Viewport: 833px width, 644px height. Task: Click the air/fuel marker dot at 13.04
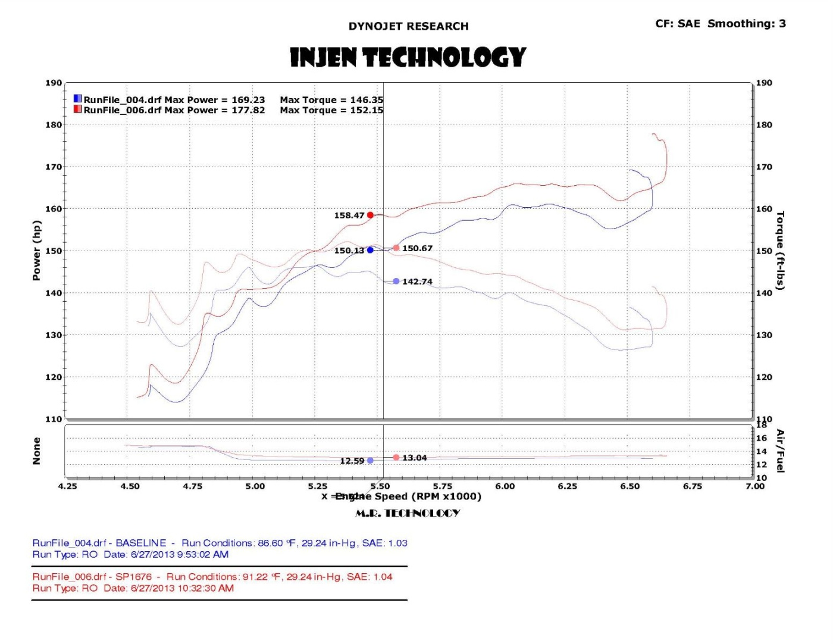tap(396, 457)
